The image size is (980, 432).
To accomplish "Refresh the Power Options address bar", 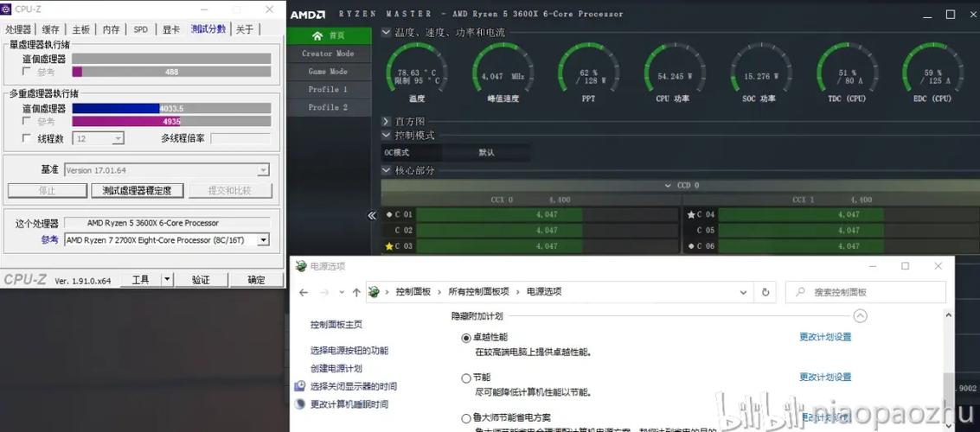I will pos(765,292).
